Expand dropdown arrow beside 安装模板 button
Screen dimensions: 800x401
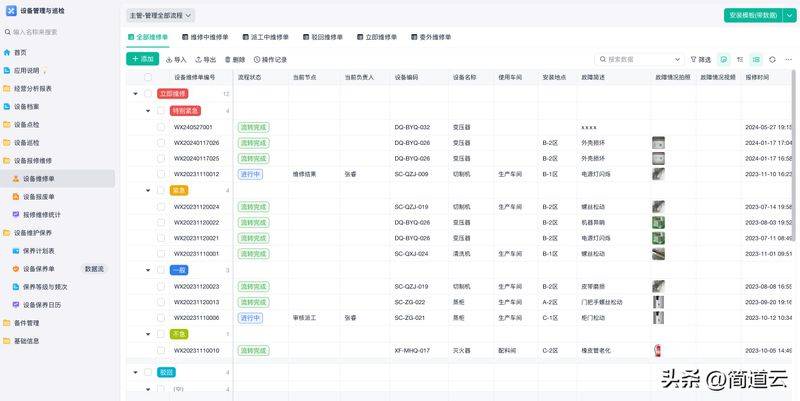[x=787, y=16]
